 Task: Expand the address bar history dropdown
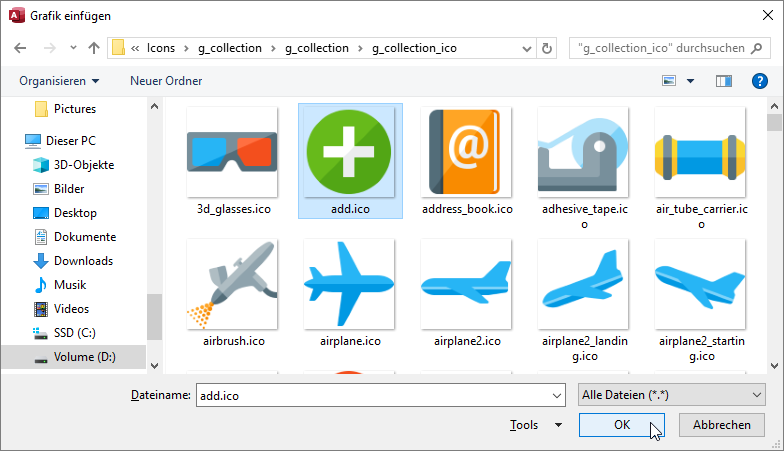coord(526,48)
